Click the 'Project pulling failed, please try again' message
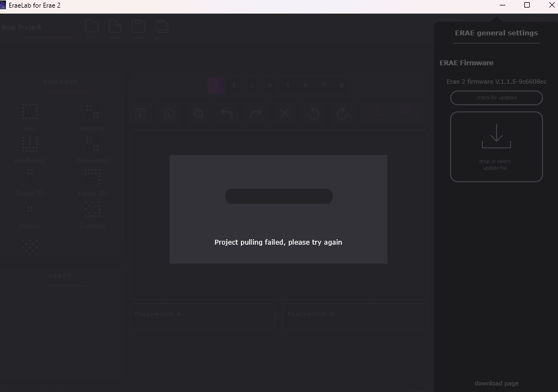558x392 pixels. (278, 242)
